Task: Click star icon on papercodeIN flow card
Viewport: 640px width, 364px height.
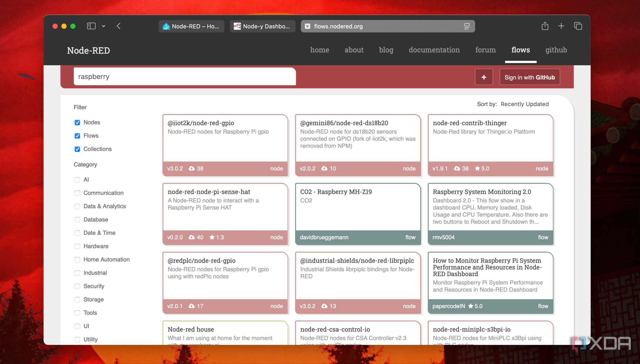Action: [471, 306]
